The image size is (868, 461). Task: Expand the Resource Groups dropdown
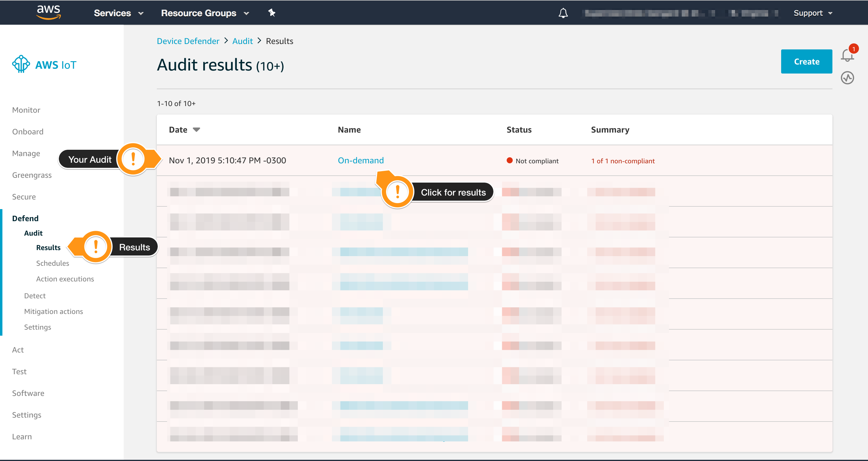205,13
